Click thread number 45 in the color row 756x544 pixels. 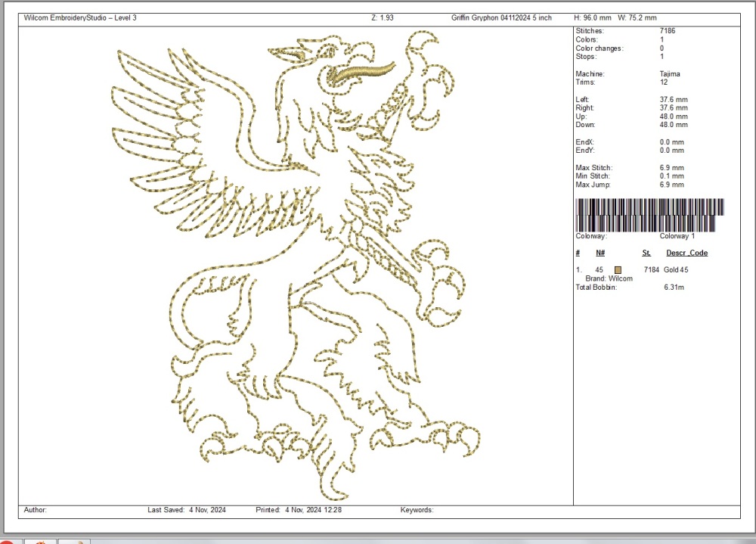[x=599, y=270]
